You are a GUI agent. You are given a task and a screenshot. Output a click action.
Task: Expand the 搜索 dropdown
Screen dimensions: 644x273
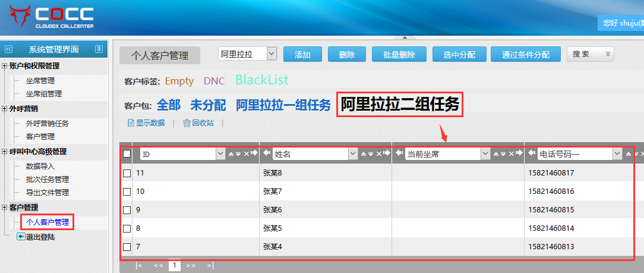click(x=608, y=54)
